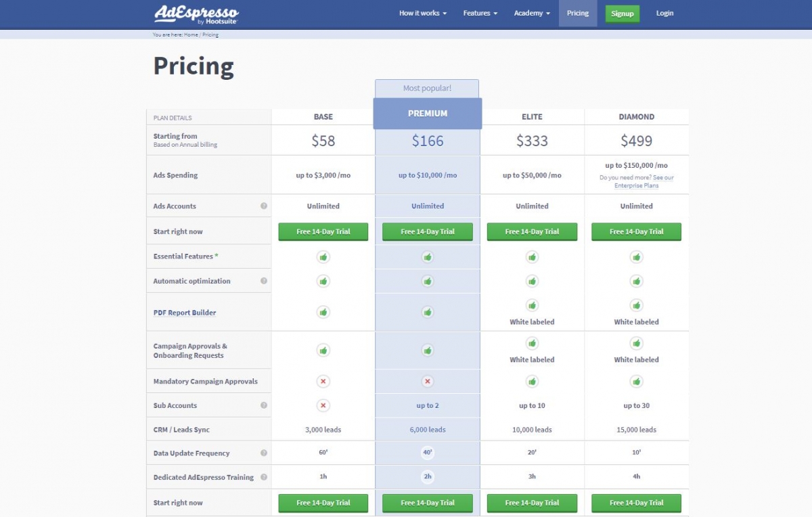Image resolution: width=812 pixels, height=517 pixels.
Task: Click the Data Update Frequency help icon
Action: coord(264,453)
